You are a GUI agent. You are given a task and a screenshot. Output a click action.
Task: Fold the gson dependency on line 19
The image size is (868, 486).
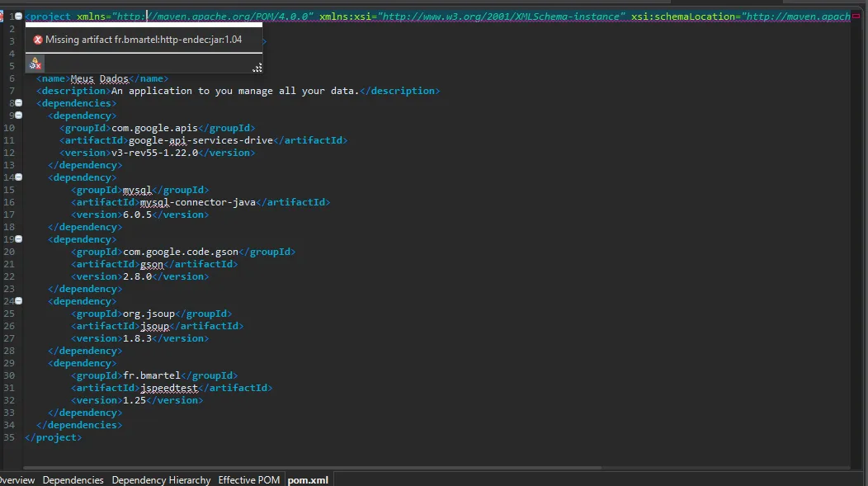[18, 239]
